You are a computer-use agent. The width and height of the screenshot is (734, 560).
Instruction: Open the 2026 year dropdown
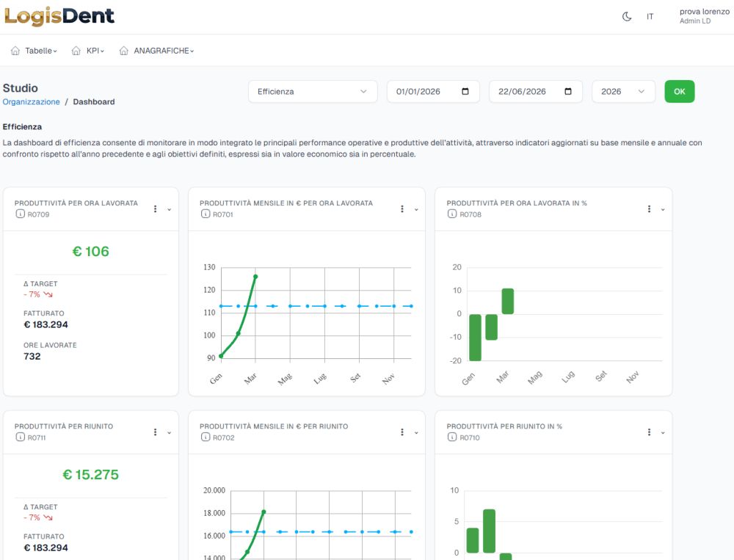(x=623, y=91)
